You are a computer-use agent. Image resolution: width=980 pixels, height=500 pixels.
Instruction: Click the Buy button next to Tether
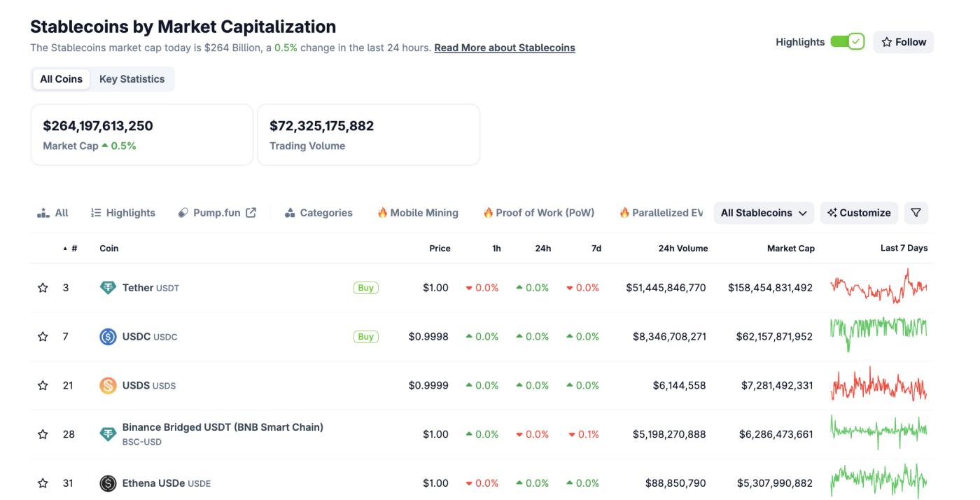point(365,287)
